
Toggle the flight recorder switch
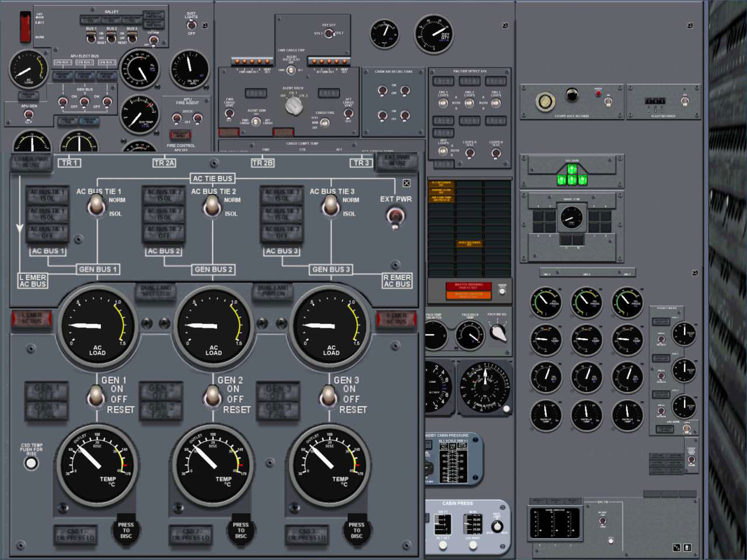coord(684,101)
